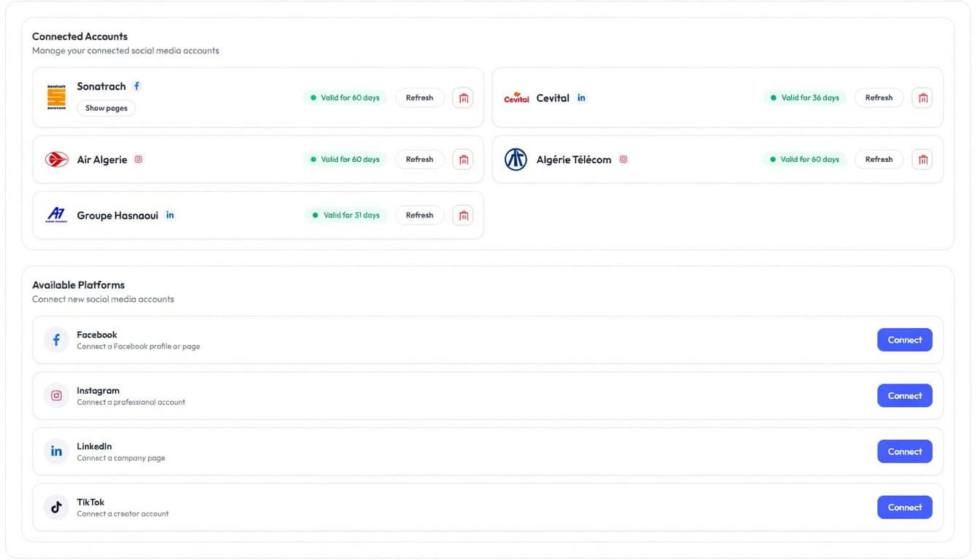Click 'Manage your connected social media accounts' text
Image resolution: width=980 pixels, height=560 pixels.
click(125, 51)
